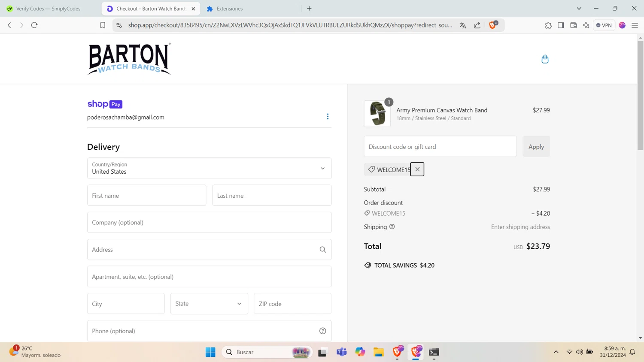644x362 pixels.
Task: Close the Checkout tab
Action: point(193,9)
